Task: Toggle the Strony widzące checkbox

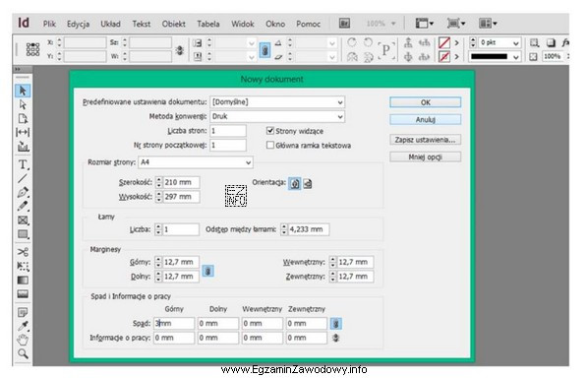Action: click(270, 131)
